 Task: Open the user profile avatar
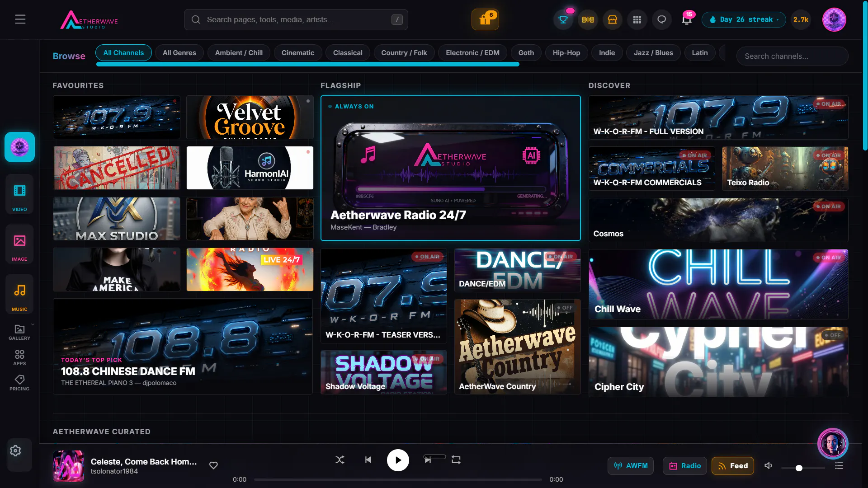point(834,19)
